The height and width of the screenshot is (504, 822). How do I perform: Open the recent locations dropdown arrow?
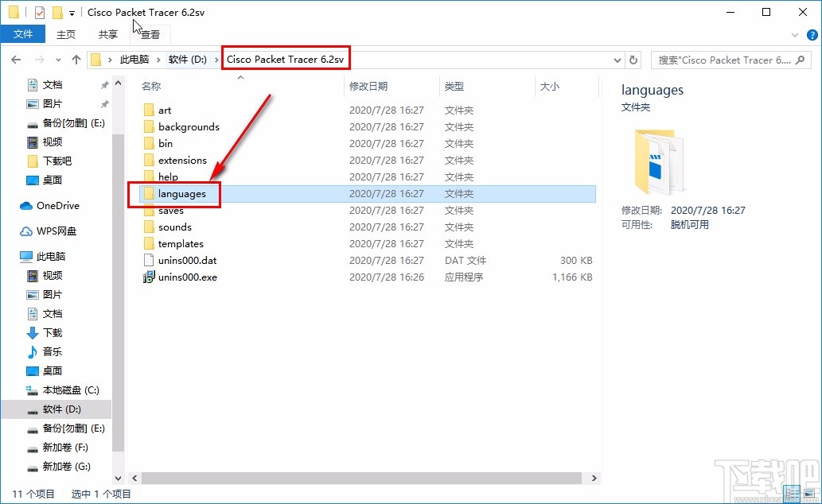click(x=58, y=60)
